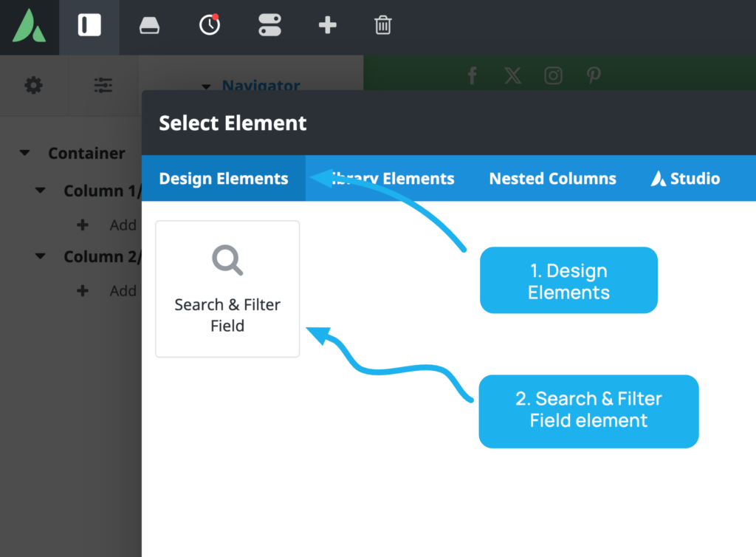Click the Instagram social icon
The width and height of the screenshot is (756, 557).
(x=553, y=75)
